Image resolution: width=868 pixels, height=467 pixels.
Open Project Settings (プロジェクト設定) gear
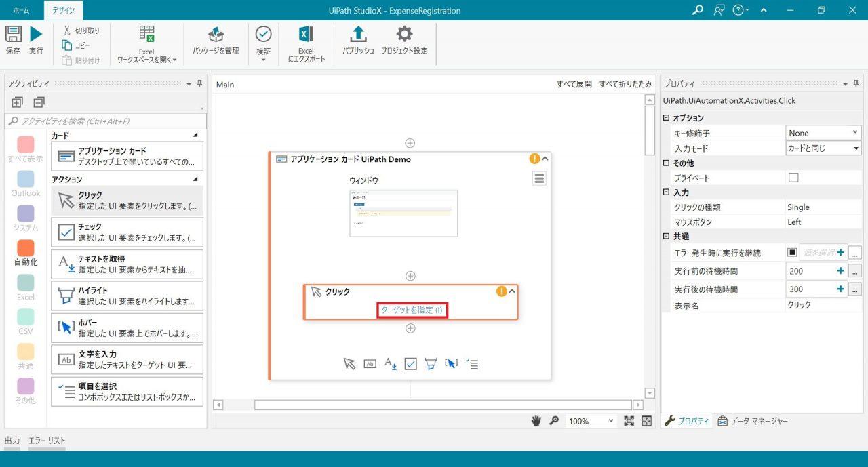(x=404, y=34)
